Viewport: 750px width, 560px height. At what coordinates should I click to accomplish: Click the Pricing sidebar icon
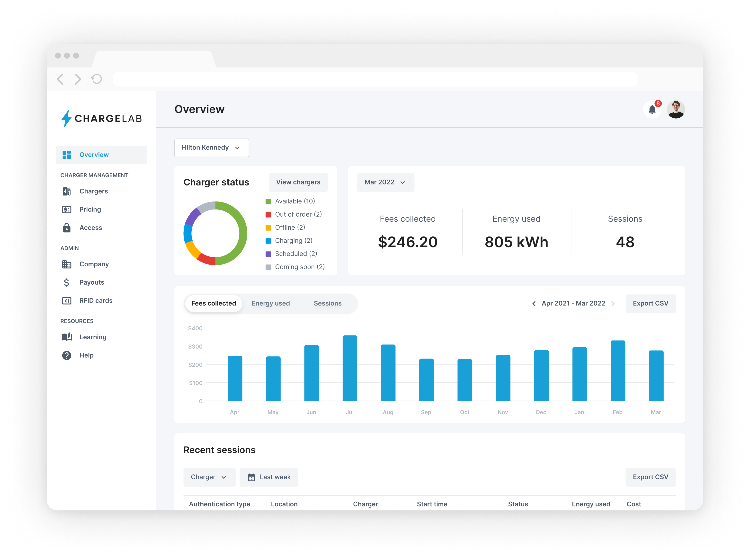(x=67, y=210)
